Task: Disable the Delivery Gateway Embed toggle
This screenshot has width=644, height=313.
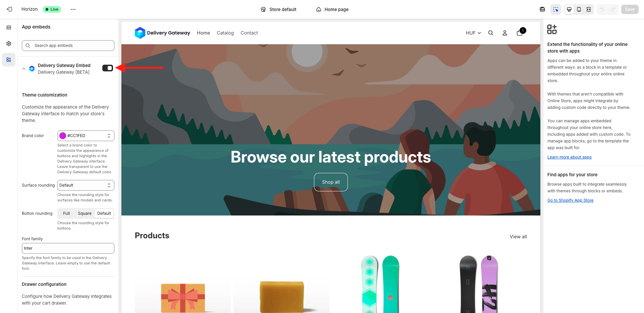Action: point(108,68)
